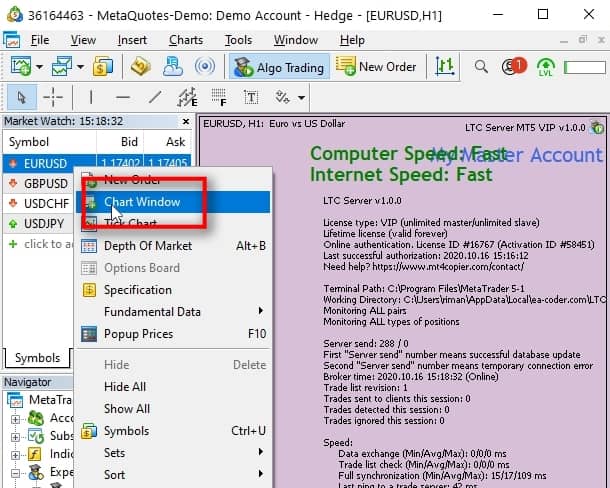Open the View menu
This screenshot has height=488, width=610.
(83, 40)
